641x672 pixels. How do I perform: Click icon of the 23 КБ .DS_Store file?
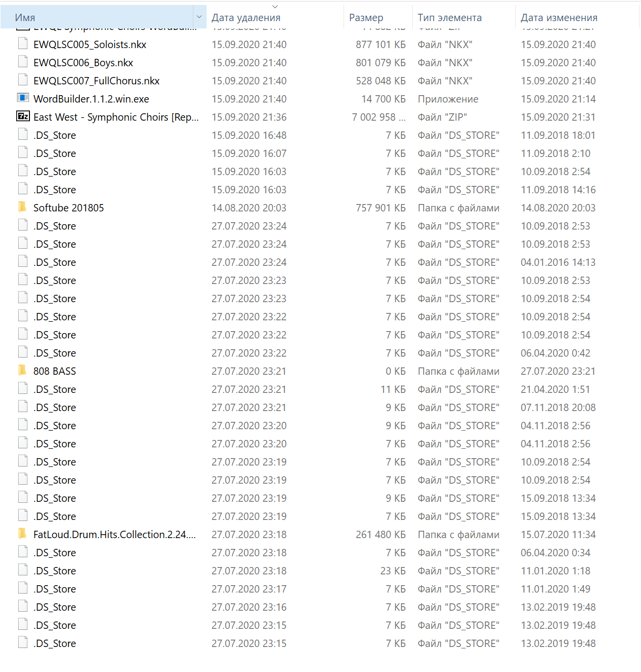[23, 570]
